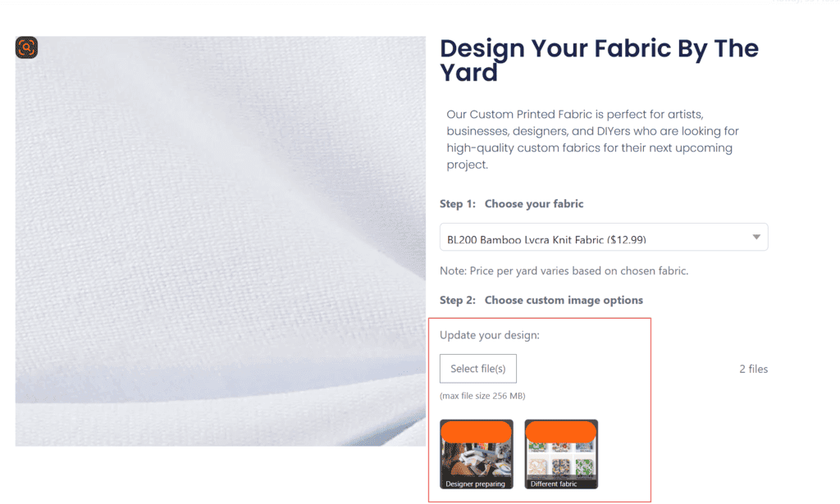Click the Update your design label
Screen dimensions: 840x504
point(490,335)
